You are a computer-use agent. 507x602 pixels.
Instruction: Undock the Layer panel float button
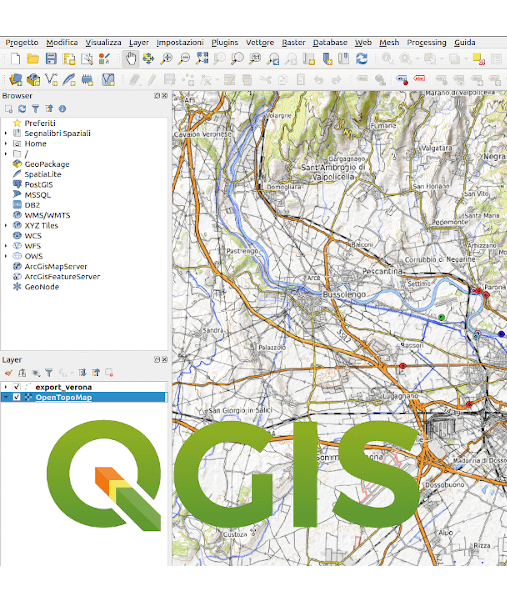click(157, 360)
